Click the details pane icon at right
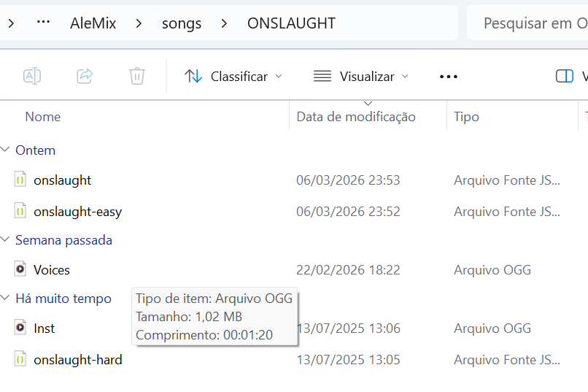Viewport: 588px width, 392px height. point(565,77)
